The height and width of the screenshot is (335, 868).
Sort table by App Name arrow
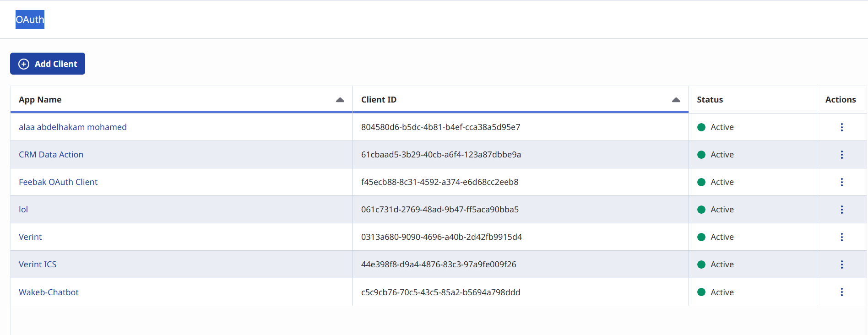[x=340, y=100]
